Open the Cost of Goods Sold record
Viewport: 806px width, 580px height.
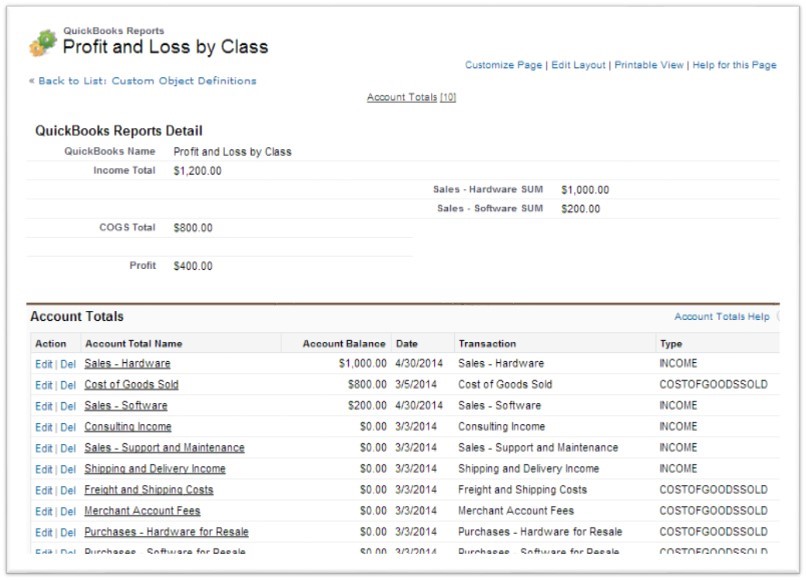pos(131,385)
